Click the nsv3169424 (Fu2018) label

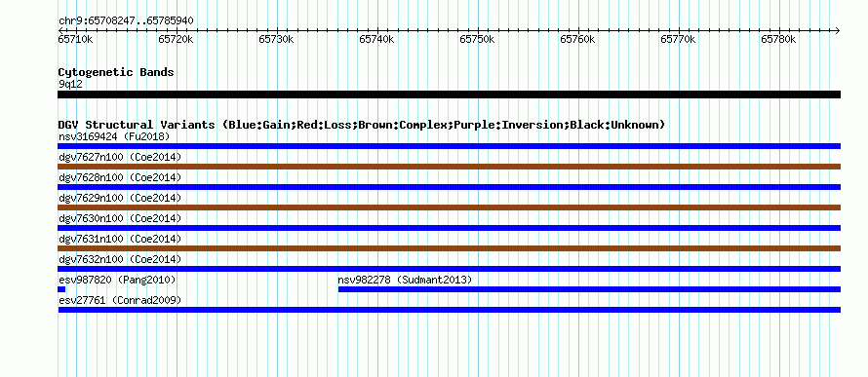(x=114, y=136)
